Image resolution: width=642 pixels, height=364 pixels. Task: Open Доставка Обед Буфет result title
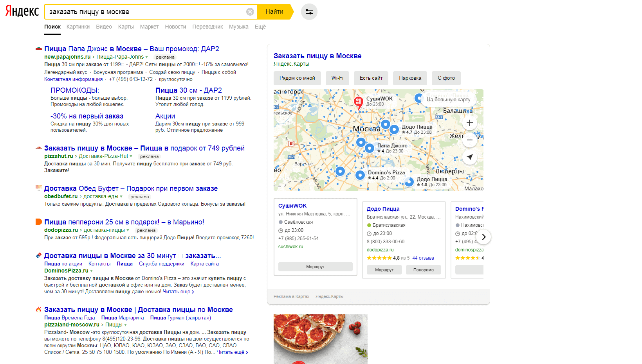pyautogui.click(x=131, y=188)
